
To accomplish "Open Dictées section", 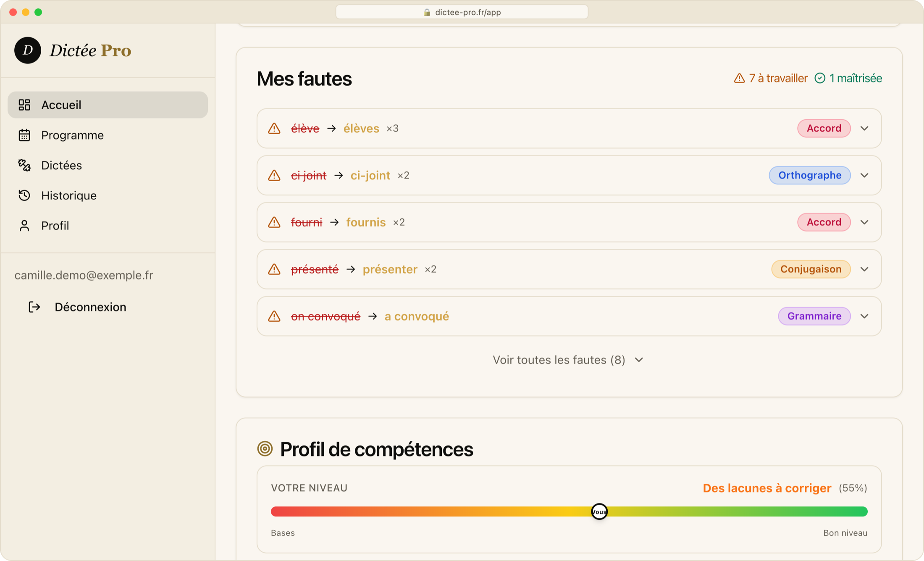I will click(108, 165).
